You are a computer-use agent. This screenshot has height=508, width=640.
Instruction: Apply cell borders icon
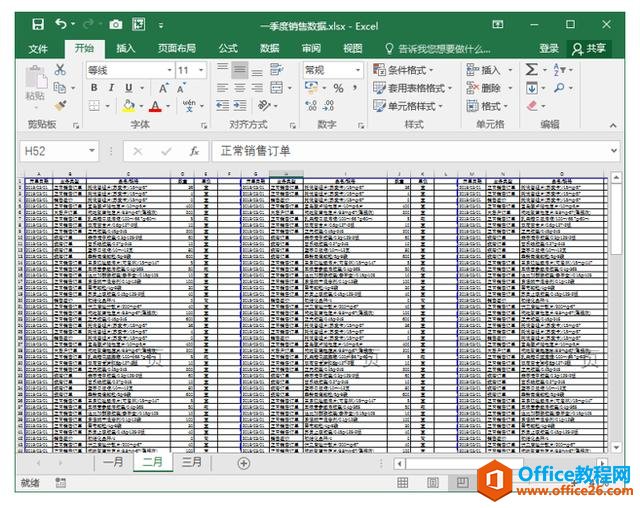[94, 106]
